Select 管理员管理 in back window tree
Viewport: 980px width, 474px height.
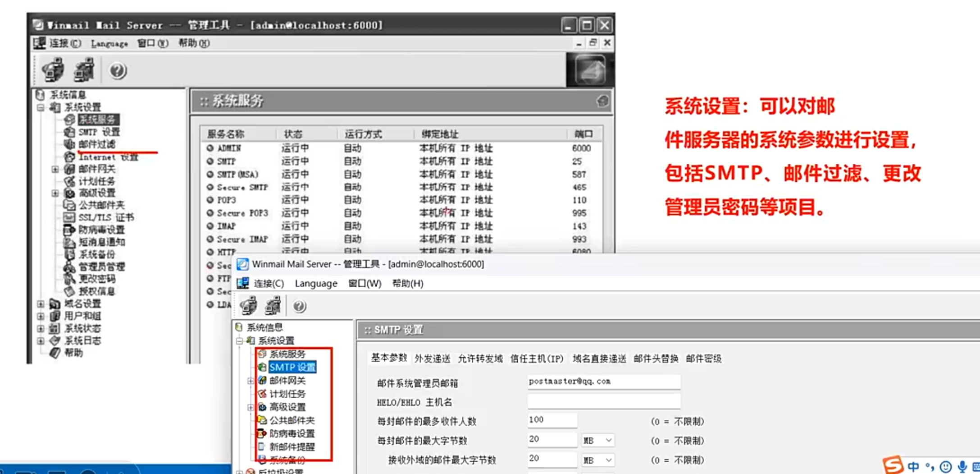pos(102,267)
